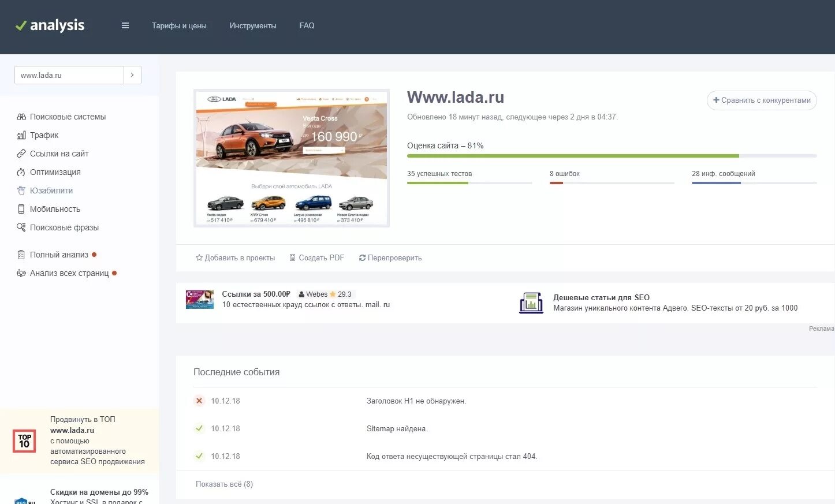
Task: Click the www.lada.ru search field
Action: tap(69, 75)
